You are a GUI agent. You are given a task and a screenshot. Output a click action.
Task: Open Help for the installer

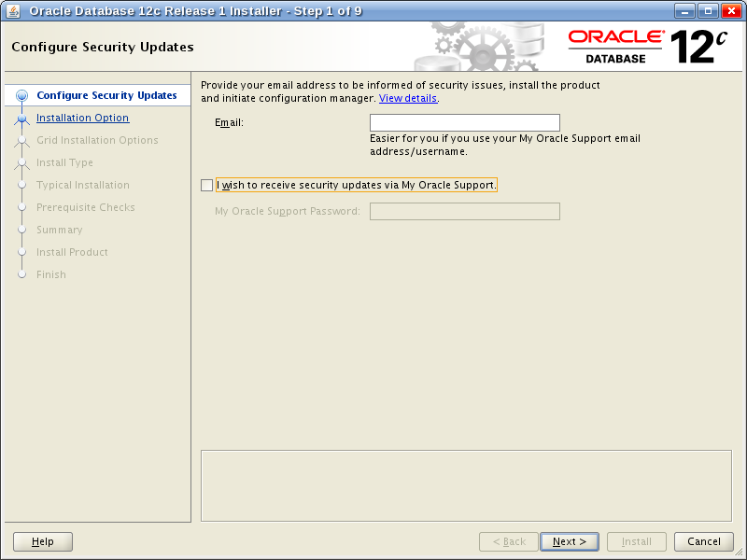[x=43, y=541]
